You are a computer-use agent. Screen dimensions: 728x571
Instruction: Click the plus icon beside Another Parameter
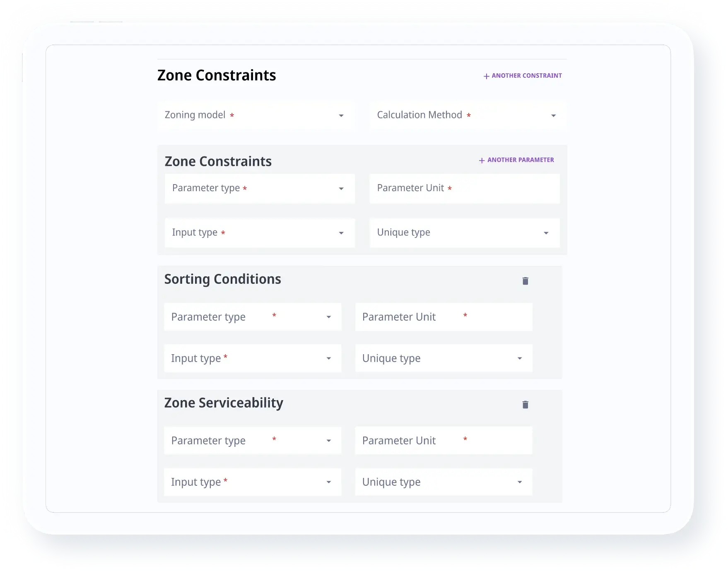point(482,161)
